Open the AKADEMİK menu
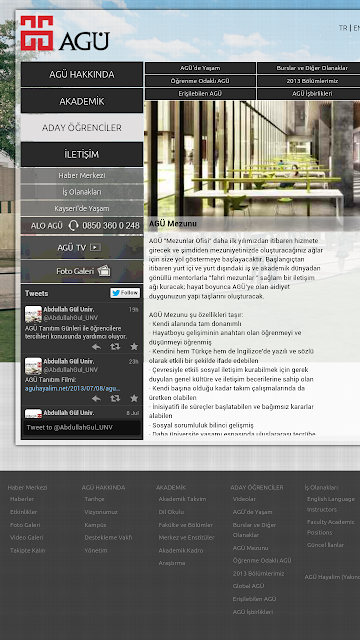 click(82, 101)
